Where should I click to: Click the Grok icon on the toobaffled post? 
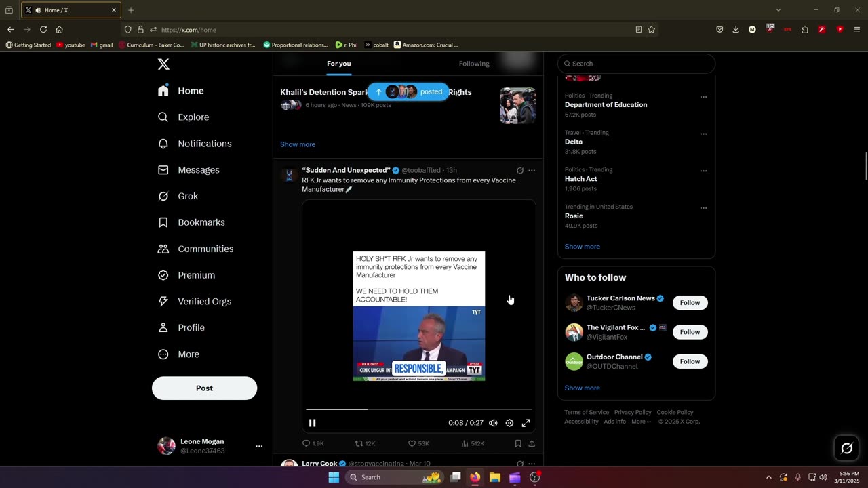click(520, 171)
